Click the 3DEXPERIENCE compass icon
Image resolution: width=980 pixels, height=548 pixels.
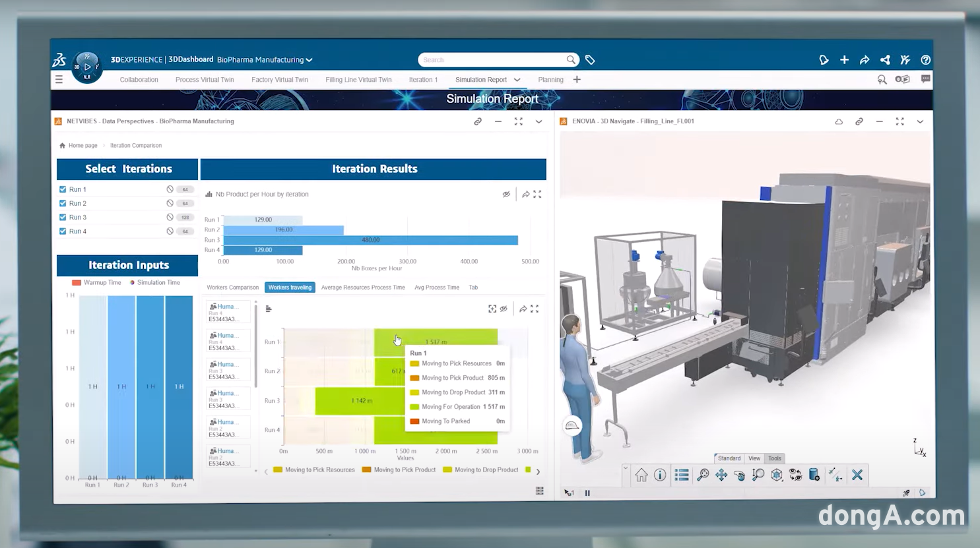coord(86,67)
